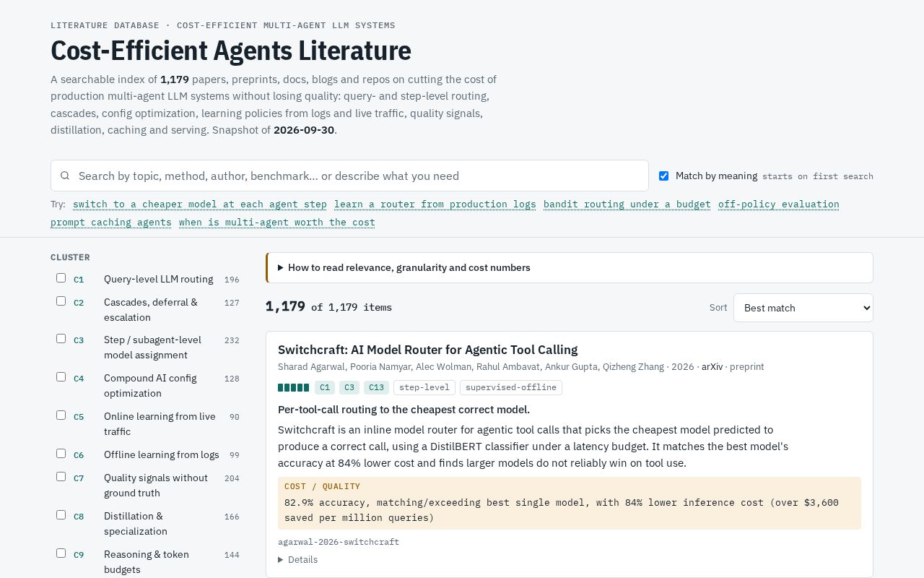Image resolution: width=924 pixels, height=578 pixels.
Task: Click the Distillation & specialization cluster label
Action: 136,523
